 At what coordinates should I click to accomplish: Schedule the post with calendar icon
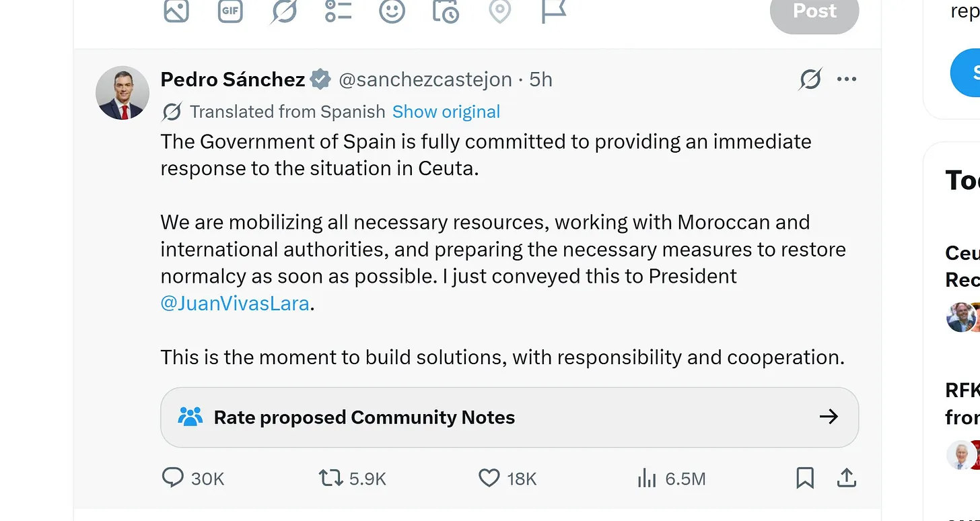(446, 11)
